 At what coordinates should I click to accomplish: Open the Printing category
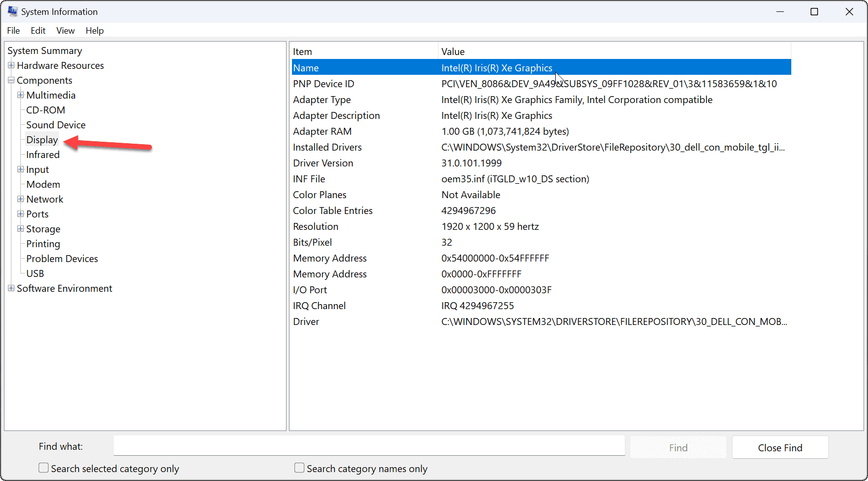[43, 243]
